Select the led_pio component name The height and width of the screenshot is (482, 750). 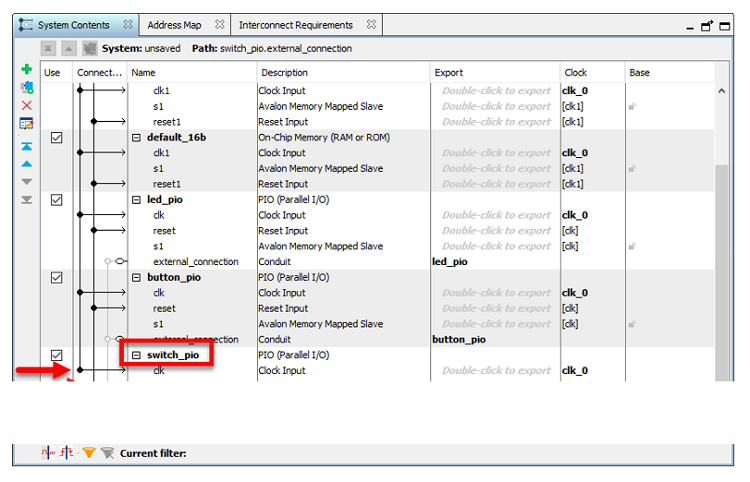point(165,199)
